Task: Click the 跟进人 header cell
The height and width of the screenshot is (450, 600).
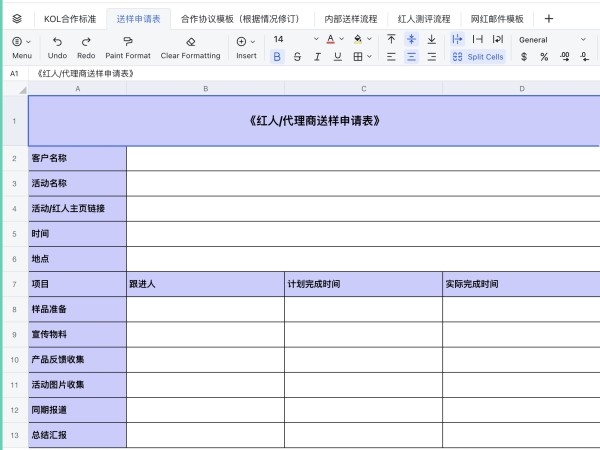Action: (205, 284)
